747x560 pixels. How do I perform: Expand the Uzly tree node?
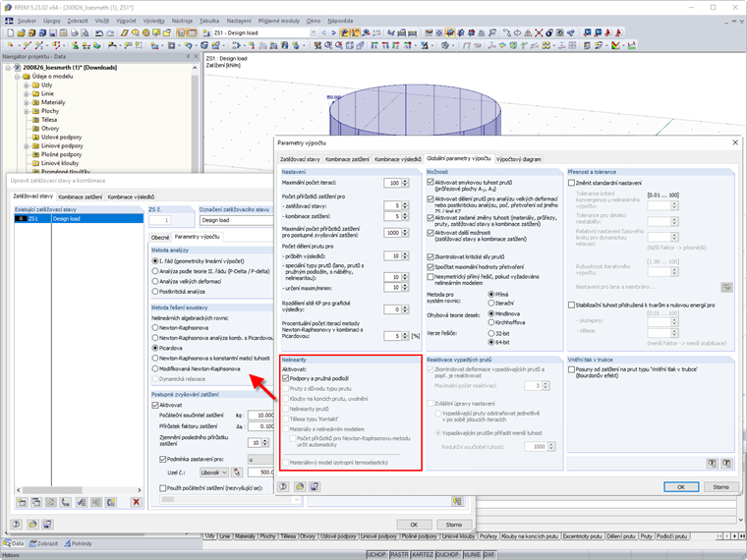coord(27,85)
